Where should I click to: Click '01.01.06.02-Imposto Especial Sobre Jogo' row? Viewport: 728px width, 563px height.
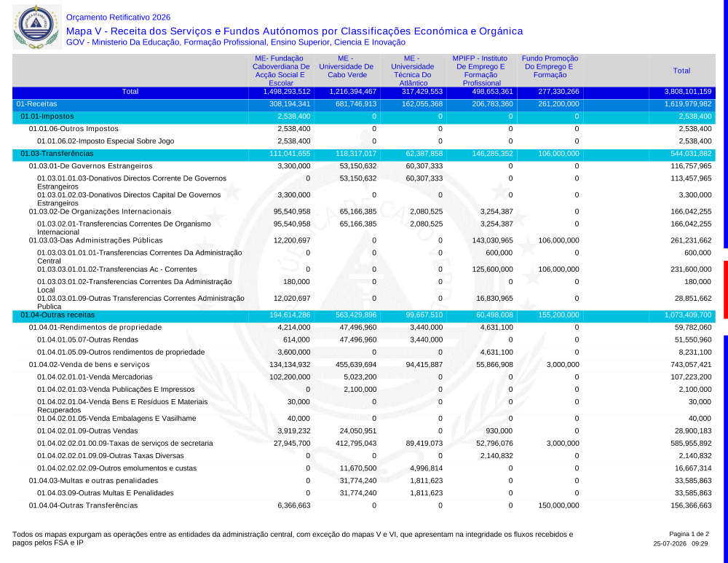tap(363, 141)
